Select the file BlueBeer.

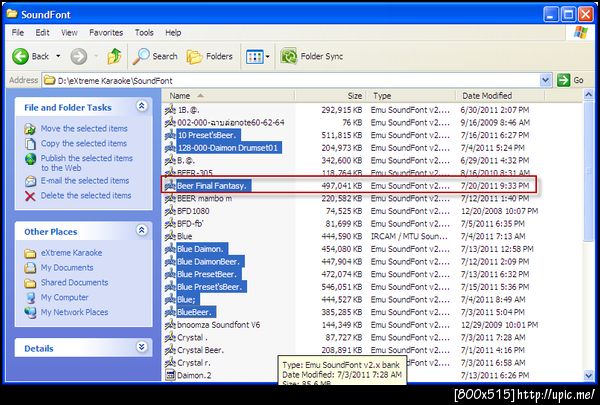[x=196, y=312]
